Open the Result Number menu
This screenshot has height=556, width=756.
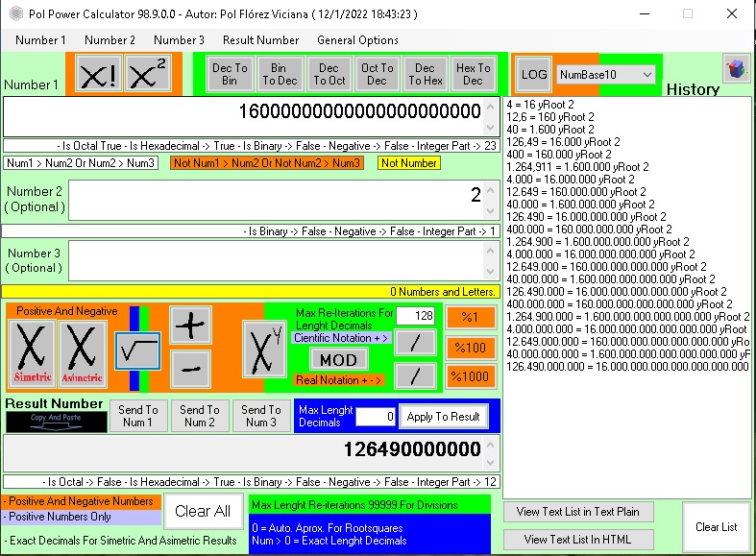[x=261, y=40]
